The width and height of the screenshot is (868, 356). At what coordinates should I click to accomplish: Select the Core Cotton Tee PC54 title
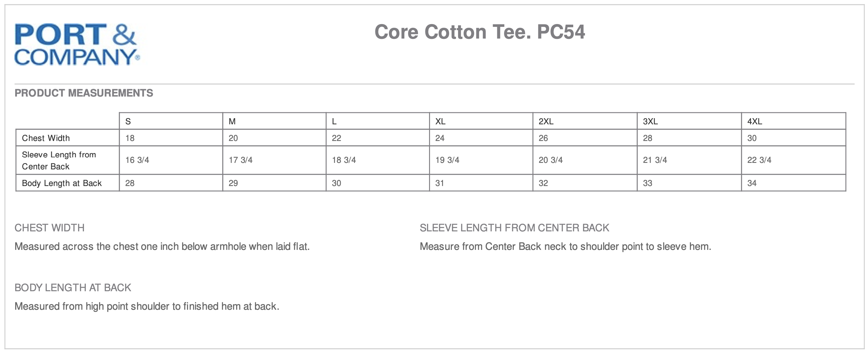click(479, 32)
